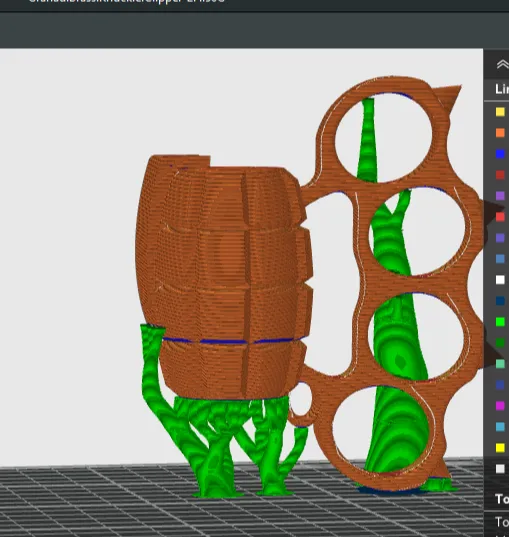Toggle the bright green support swatch
The height and width of the screenshot is (537, 509).
(500, 322)
